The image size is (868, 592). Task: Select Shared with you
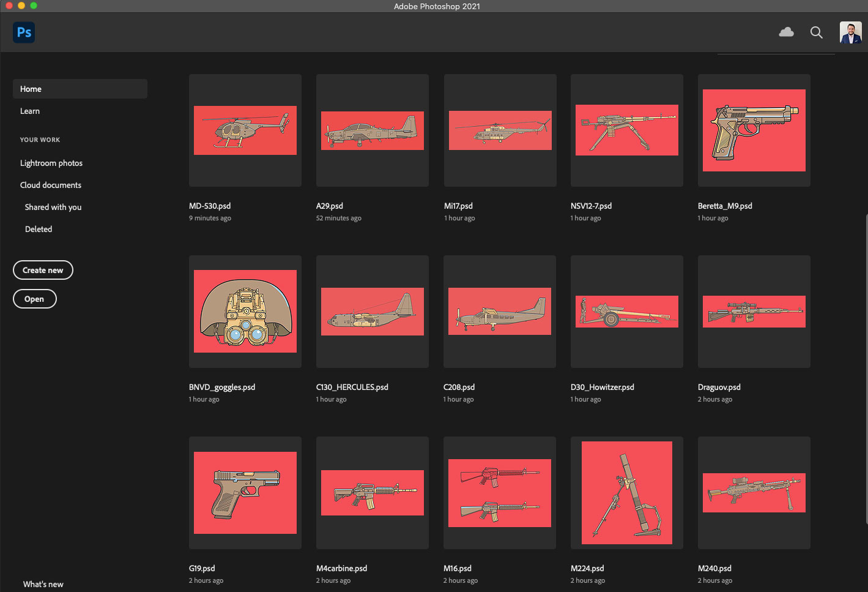pos(53,207)
